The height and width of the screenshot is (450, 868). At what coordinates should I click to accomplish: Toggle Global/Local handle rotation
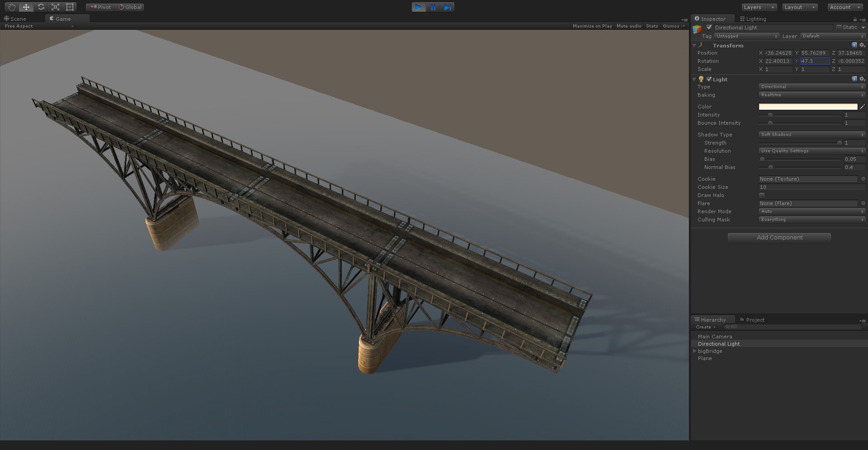pos(130,7)
